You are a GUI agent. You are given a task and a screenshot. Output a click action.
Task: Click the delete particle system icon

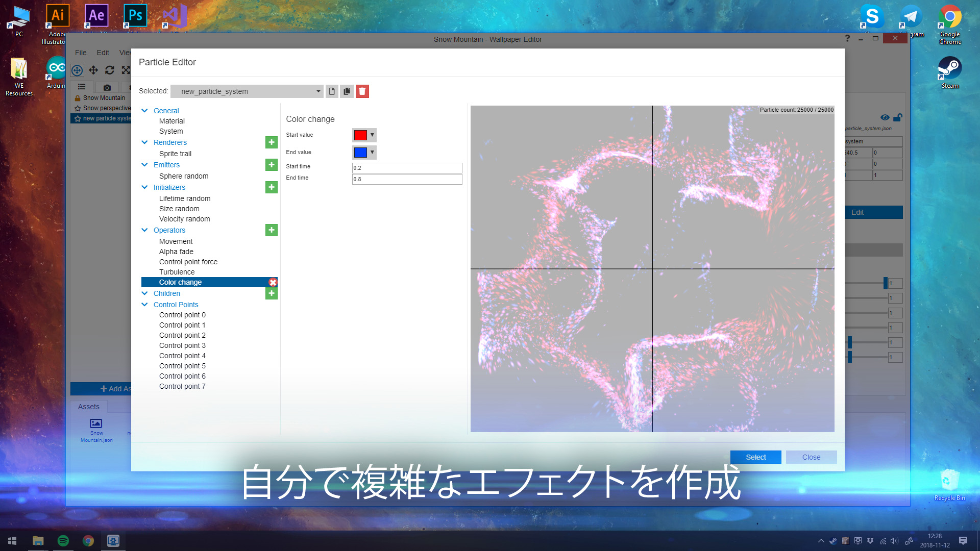pyautogui.click(x=362, y=91)
